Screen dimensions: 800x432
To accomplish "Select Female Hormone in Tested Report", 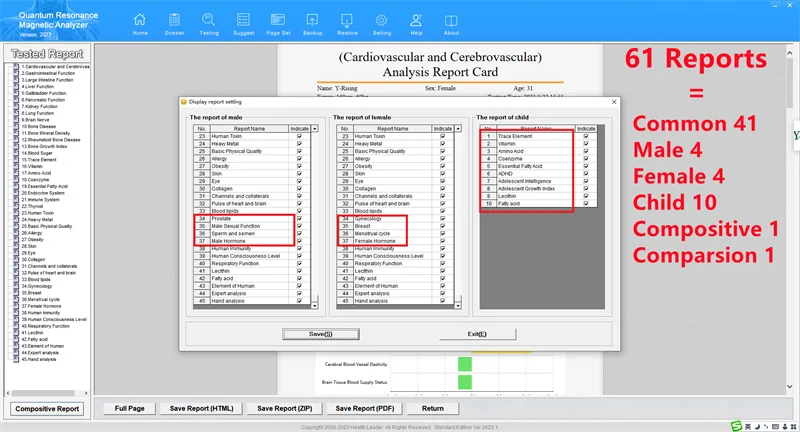I will click(41, 306).
